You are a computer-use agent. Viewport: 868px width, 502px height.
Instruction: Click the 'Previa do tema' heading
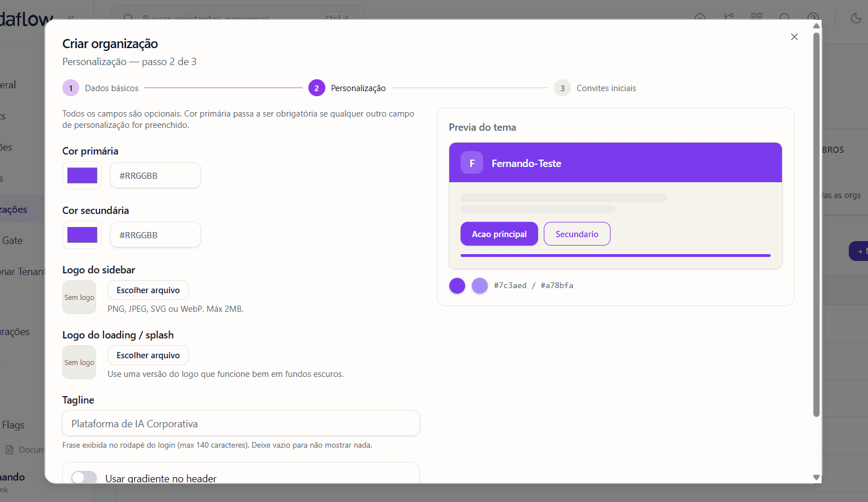[x=483, y=127]
